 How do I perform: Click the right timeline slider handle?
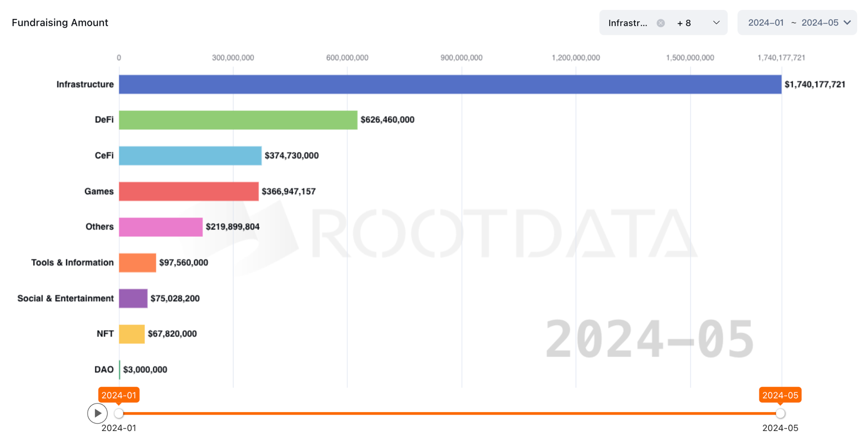[x=780, y=414]
